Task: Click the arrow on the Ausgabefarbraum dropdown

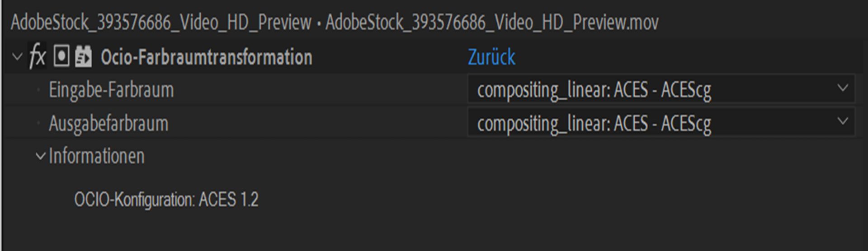Action: point(843,121)
